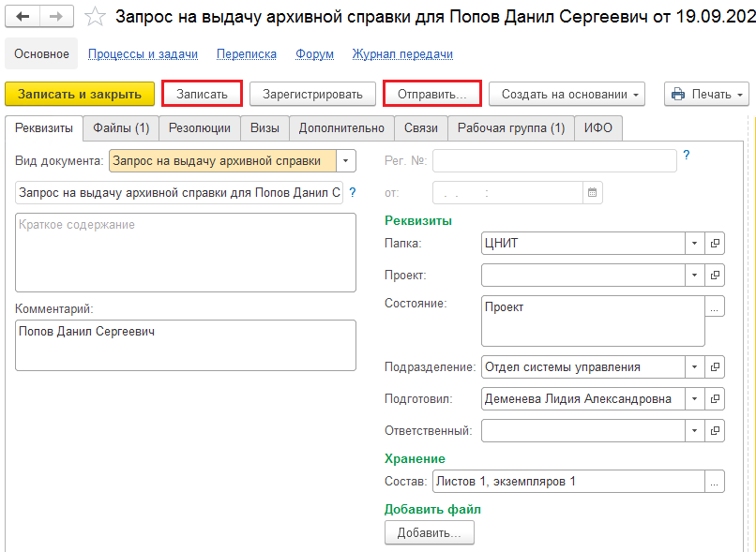Click the Записать и закрыть button

80,94
